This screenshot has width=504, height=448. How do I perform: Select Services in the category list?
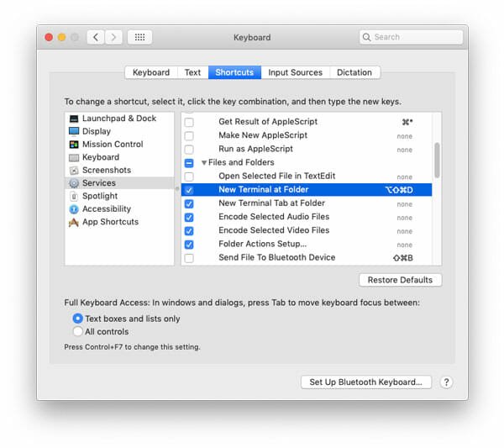[x=119, y=183]
